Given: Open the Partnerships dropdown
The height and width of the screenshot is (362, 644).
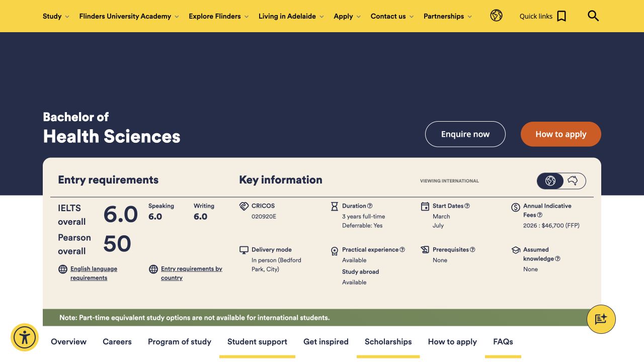Looking at the screenshot, I should pos(448,16).
